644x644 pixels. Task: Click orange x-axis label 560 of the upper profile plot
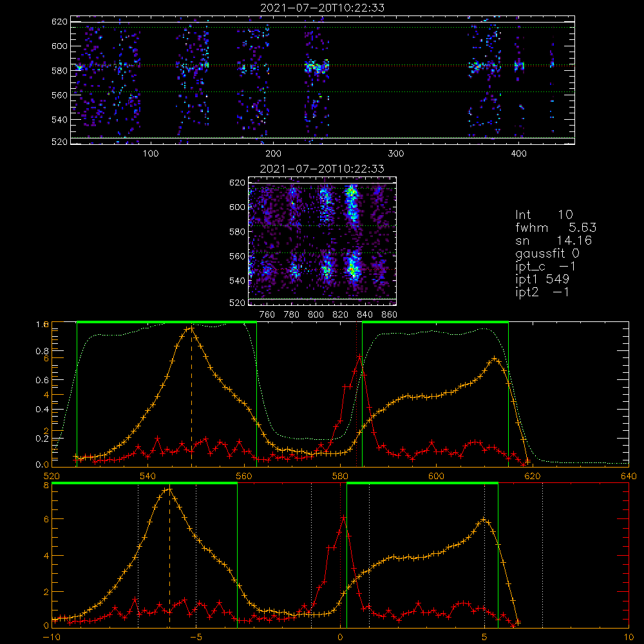tap(244, 476)
